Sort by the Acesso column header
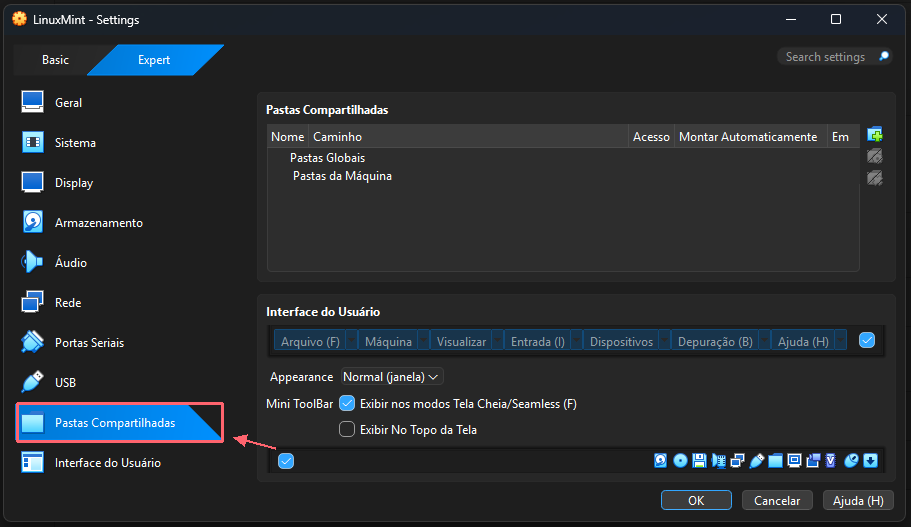 pyautogui.click(x=651, y=137)
